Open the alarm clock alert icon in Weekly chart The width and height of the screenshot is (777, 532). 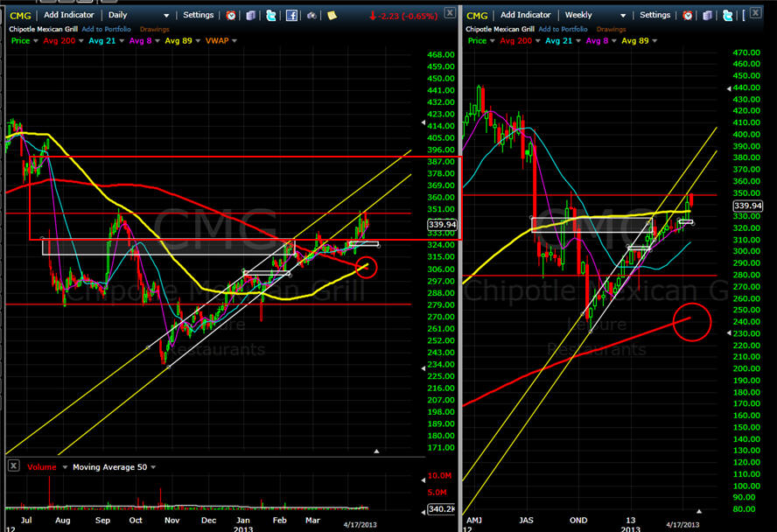(687, 16)
